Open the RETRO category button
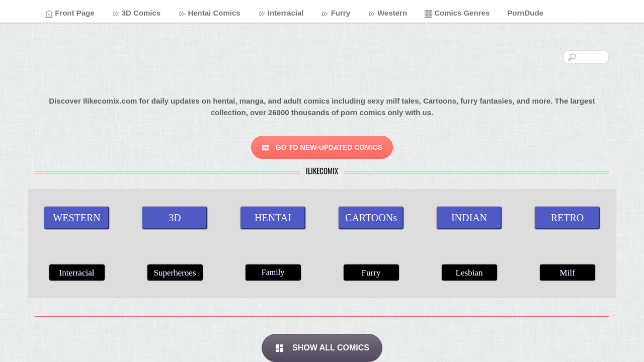The image size is (644, 362). 567,218
